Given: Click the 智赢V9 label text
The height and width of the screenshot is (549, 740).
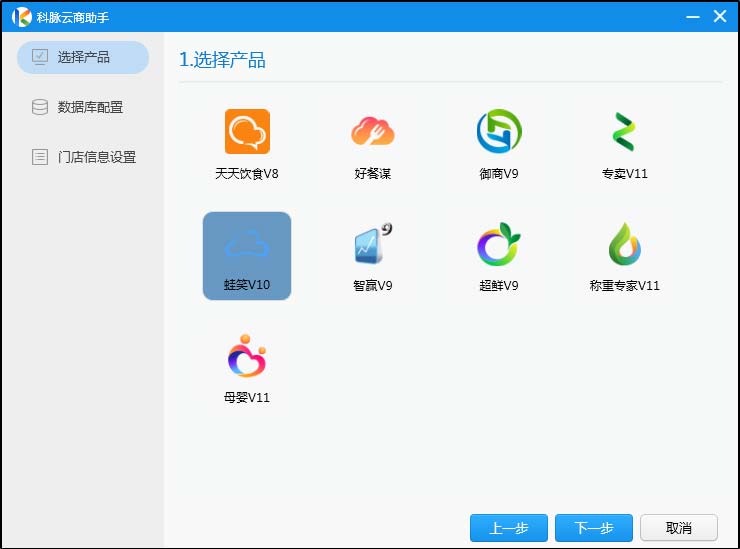Looking at the screenshot, I should coord(372,286).
